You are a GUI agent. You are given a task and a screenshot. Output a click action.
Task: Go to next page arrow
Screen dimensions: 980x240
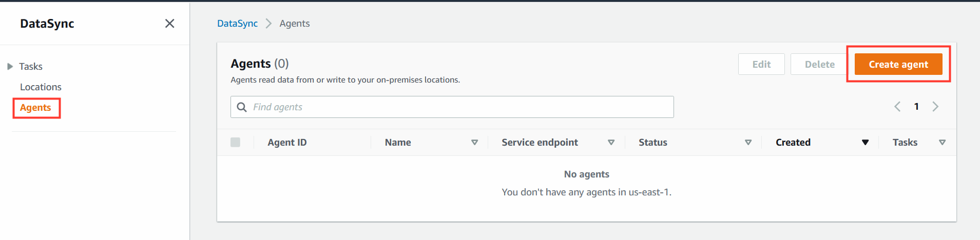(935, 107)
